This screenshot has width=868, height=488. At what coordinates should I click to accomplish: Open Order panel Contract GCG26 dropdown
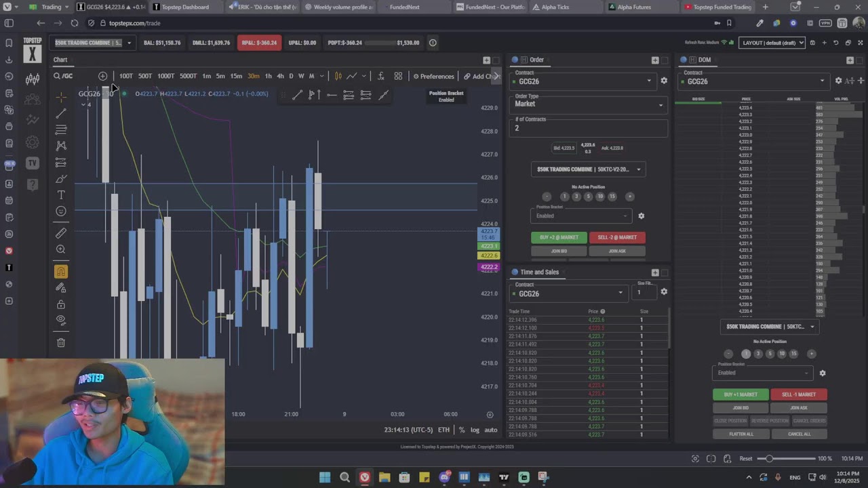[583, 81]
